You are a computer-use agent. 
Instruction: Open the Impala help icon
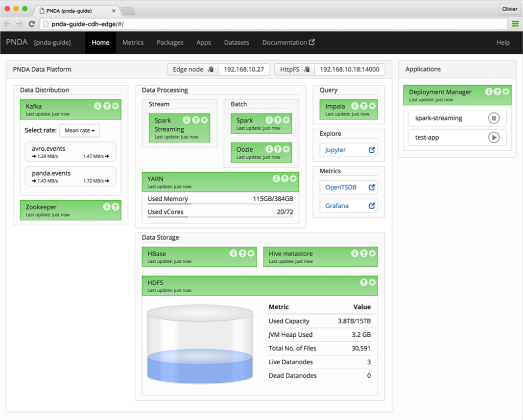[364, 106]
